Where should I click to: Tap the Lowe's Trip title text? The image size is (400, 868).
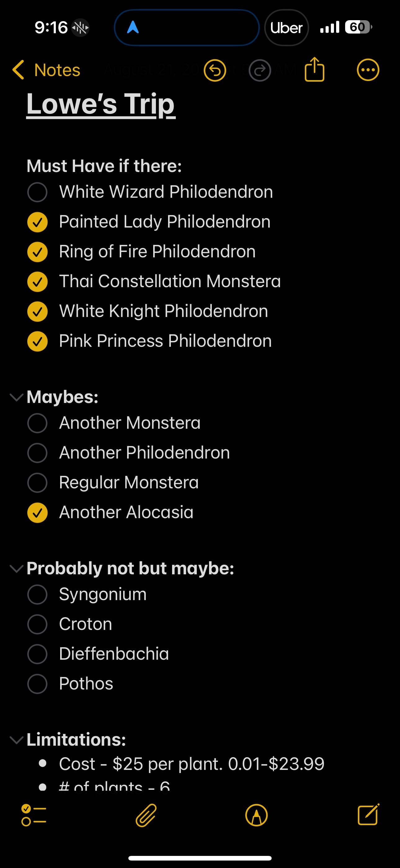101,104
